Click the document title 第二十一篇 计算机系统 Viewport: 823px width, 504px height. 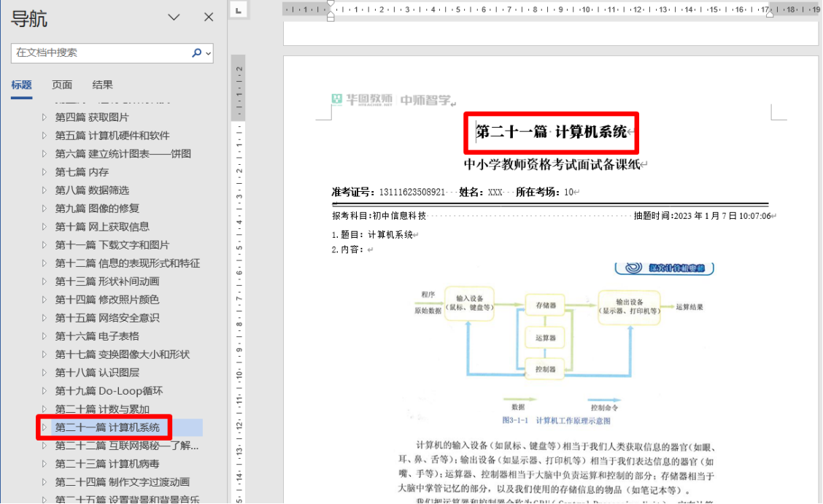pos(552,132)
